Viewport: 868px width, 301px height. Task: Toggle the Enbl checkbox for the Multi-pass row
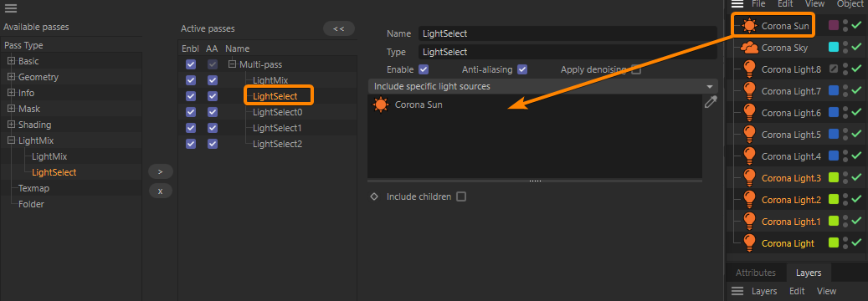coord(191,64)
